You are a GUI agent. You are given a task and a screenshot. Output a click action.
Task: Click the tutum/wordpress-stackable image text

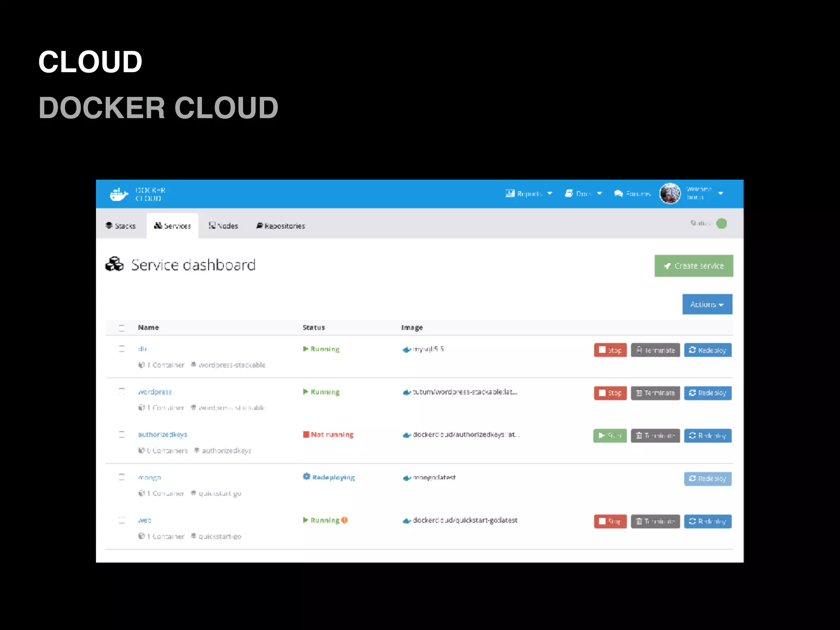[465, 392]
